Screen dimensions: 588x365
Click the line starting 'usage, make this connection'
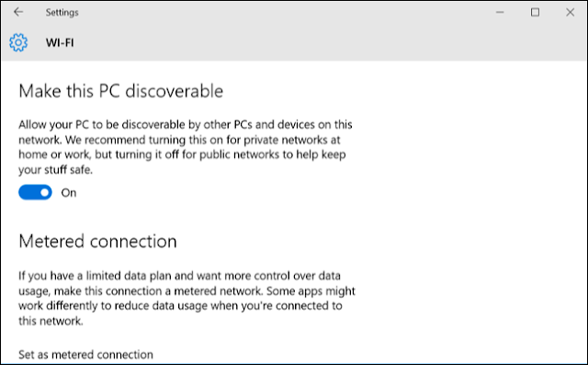click(x=187, y=291)
